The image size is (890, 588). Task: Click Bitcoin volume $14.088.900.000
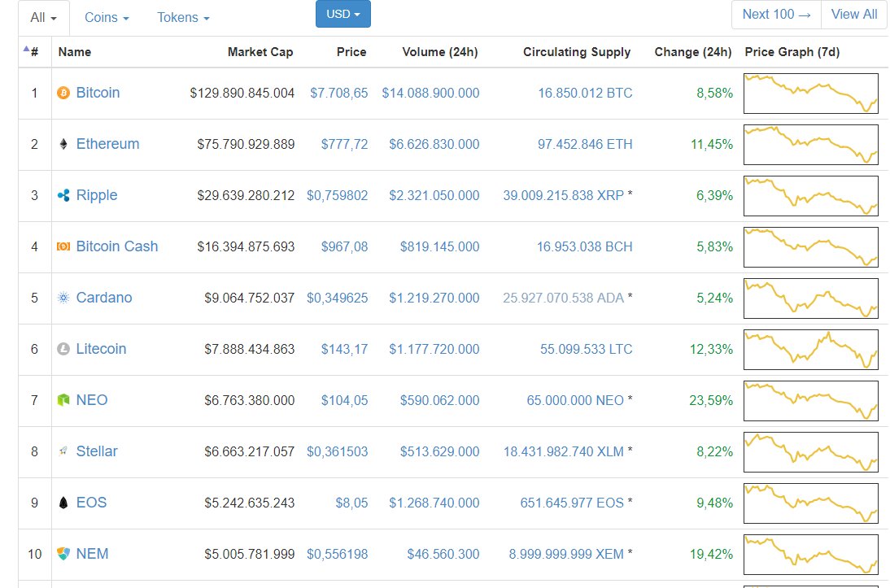430,93
